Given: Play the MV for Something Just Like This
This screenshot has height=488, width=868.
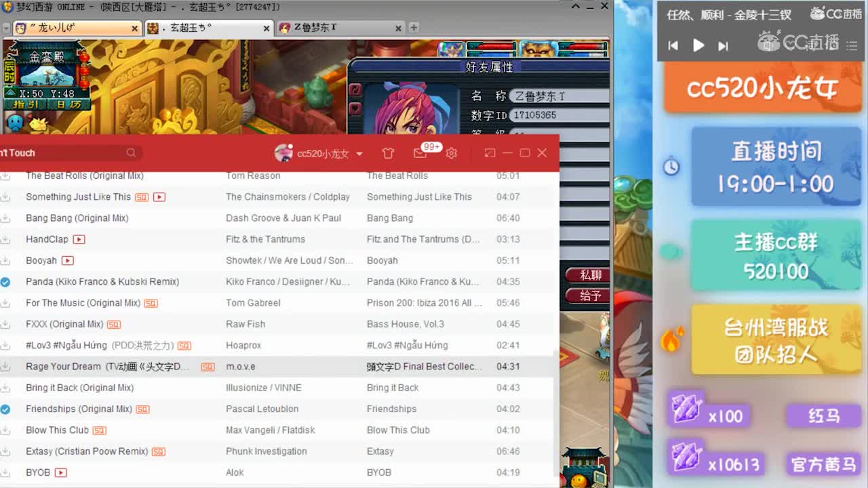Looking at the screenshot, I should tap(159, 197).
